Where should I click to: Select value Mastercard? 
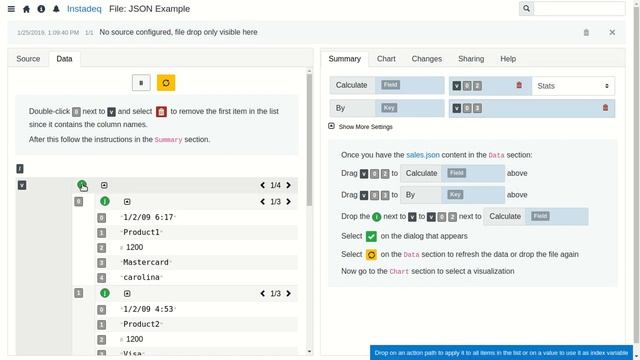[146, 262]
